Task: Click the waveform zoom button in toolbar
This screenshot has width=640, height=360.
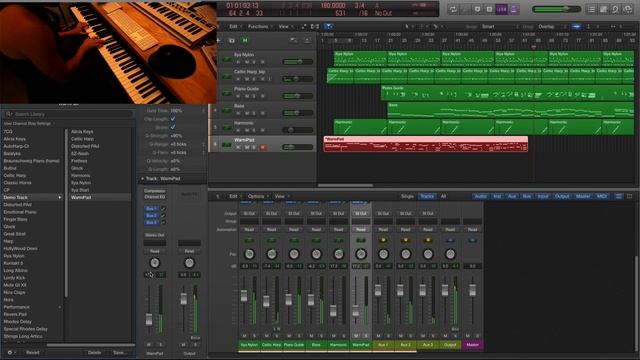Action: tap(576, 27)
